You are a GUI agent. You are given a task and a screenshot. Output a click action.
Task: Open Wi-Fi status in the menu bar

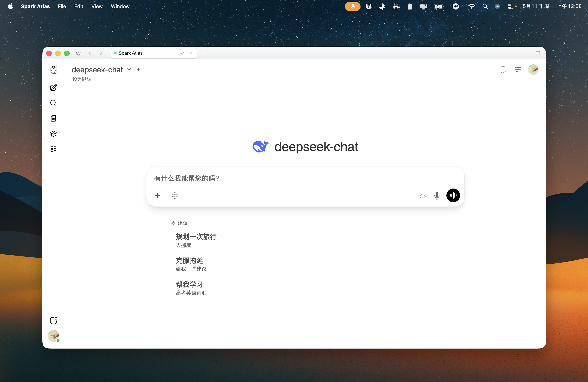pyautogui.click(x=471, y=6)
